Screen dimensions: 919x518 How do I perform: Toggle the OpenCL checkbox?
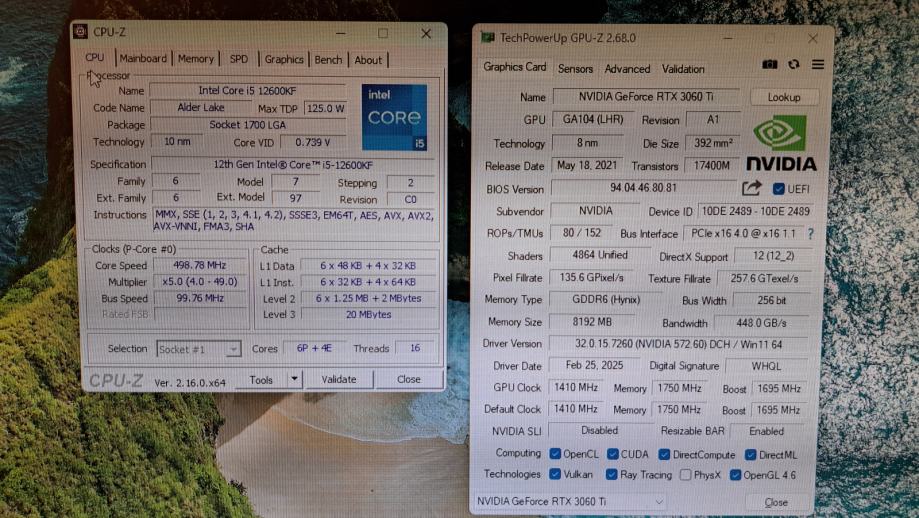click(x=554, y=454)
